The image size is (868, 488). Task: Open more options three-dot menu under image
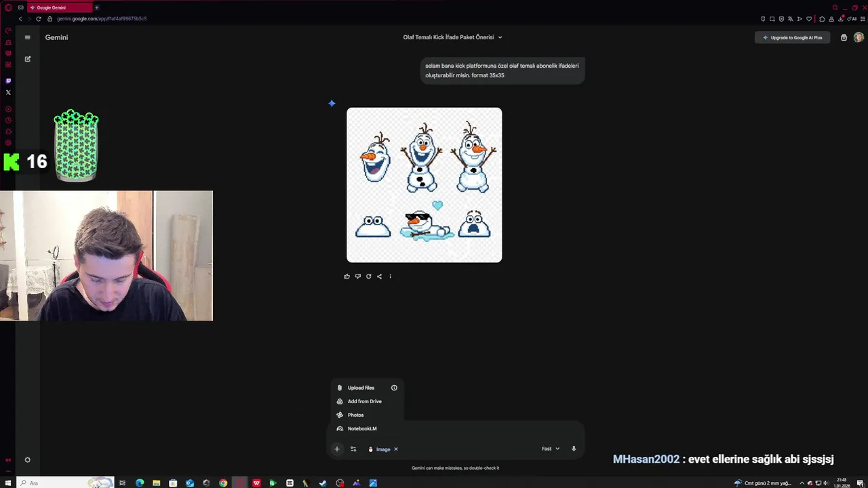(x=390, y=276)
